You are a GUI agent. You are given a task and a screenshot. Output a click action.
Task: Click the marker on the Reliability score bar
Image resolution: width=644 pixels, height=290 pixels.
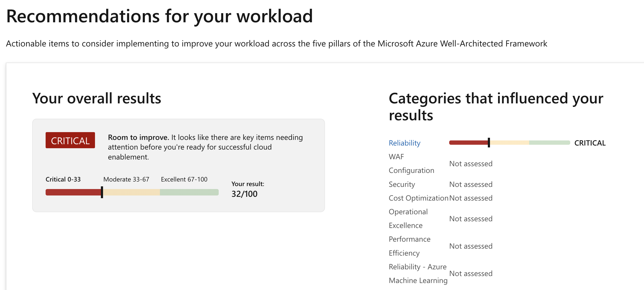pyautogui.click(x=489, y=143)
